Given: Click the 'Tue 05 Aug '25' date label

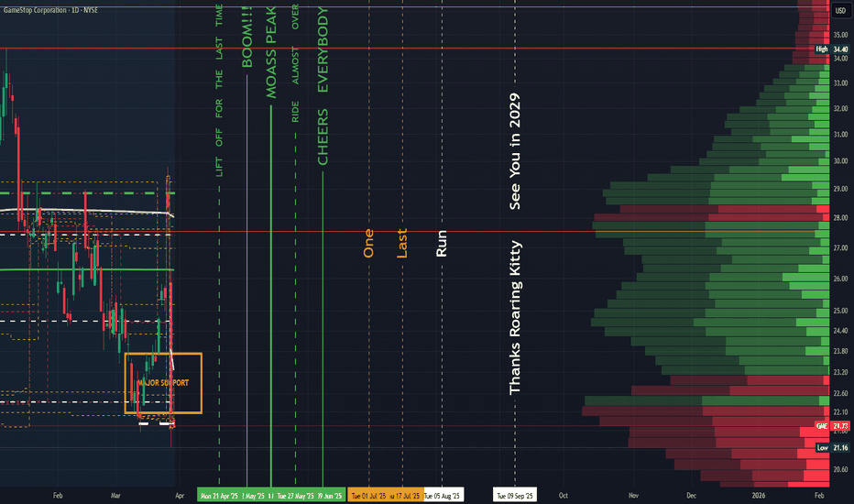Looking at the screenshot, I should click(x=442, y=495).
